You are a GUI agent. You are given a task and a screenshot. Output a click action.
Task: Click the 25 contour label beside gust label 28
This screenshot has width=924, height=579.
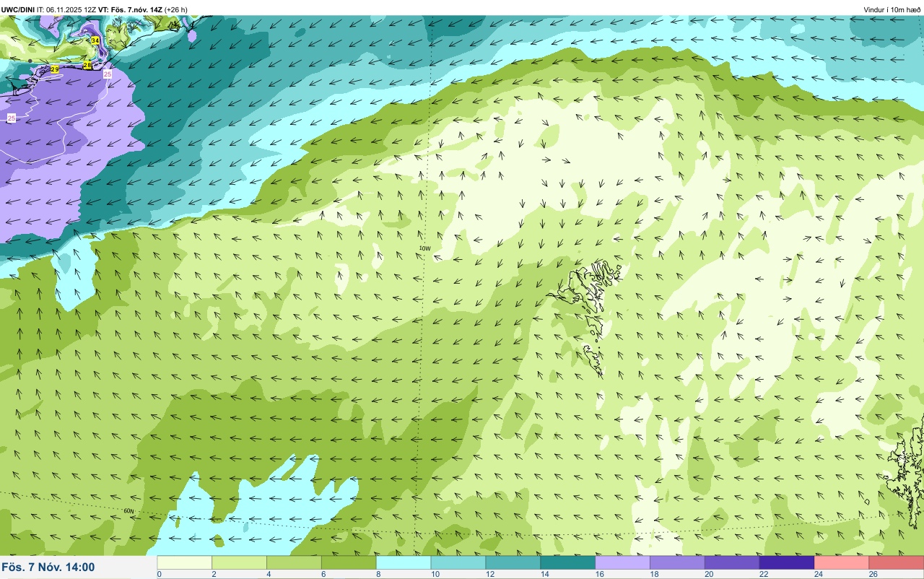click(x=108, y=74)
